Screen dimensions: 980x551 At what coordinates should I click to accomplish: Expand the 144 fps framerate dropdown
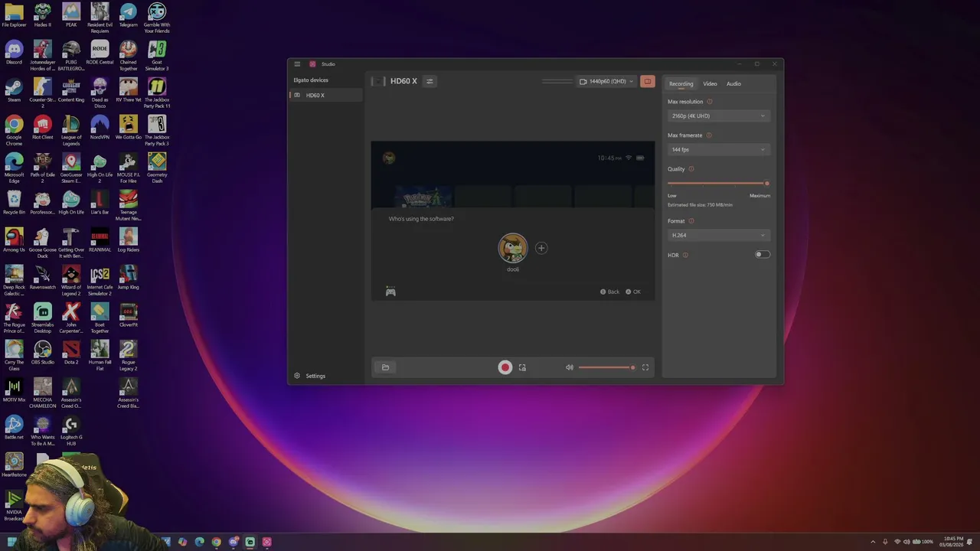pyautogui.click(x=718, y=149)
